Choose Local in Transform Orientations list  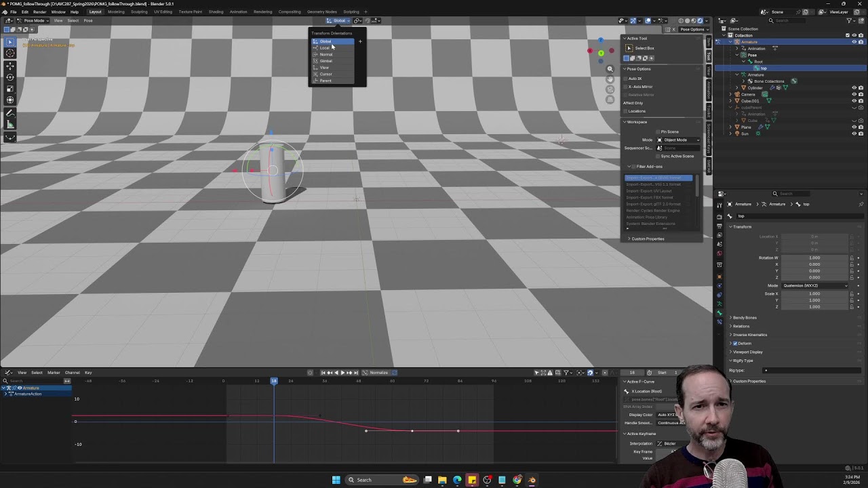(x=332, y=48)
